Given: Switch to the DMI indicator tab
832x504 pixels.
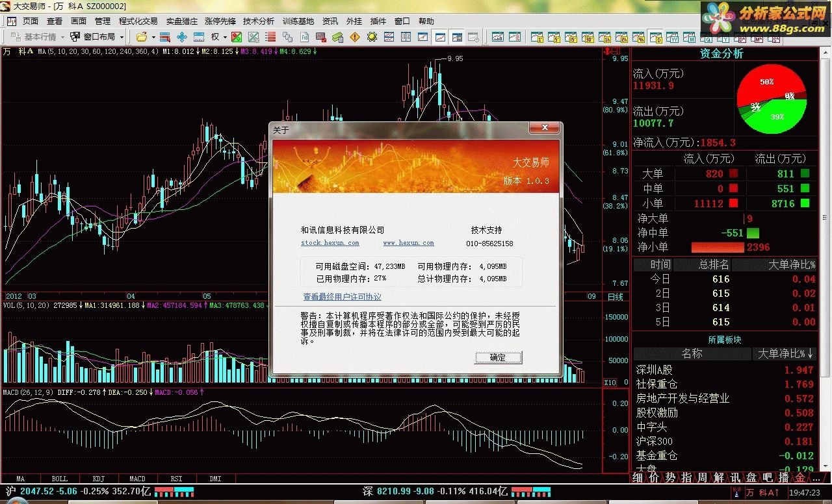Looking at the screenshot, I should (x=215, y=479).
